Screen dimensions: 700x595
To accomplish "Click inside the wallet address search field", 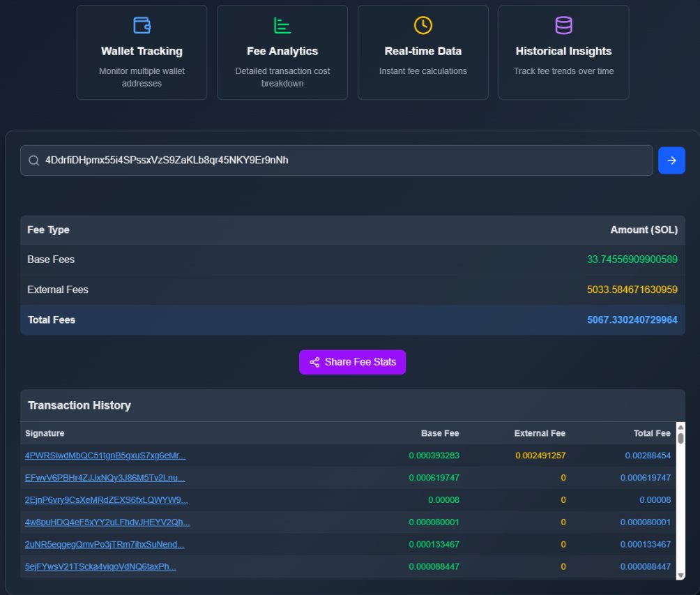I will click(279, 160).
